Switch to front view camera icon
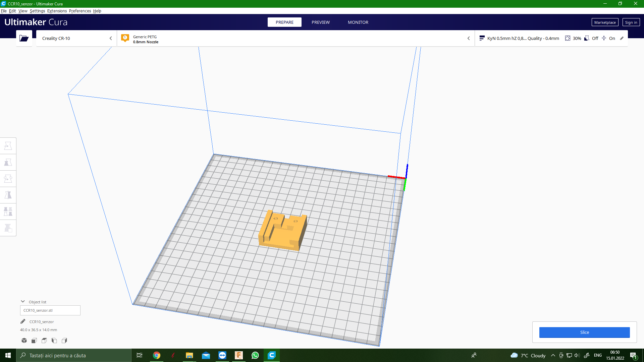Viewport: 644px width, 362px height. point(34,341)
